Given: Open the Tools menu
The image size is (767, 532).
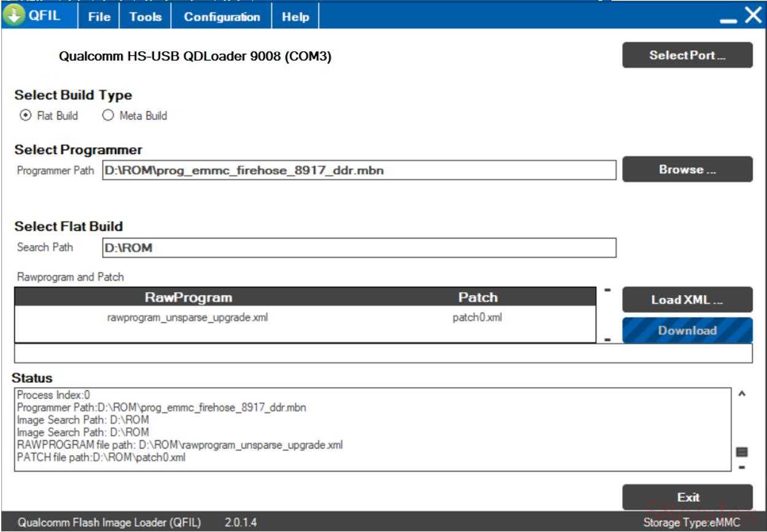Looking at the screenshot, I should point(146,17).
